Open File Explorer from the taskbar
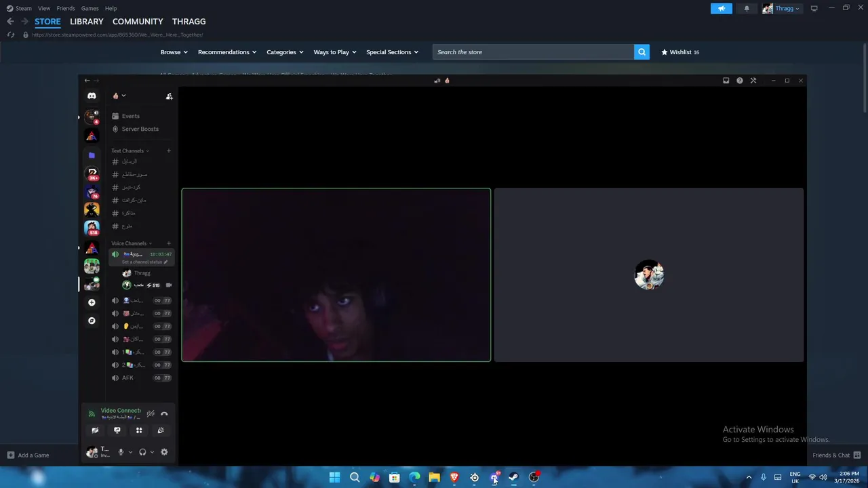868x488 pixels. (434, 477)
